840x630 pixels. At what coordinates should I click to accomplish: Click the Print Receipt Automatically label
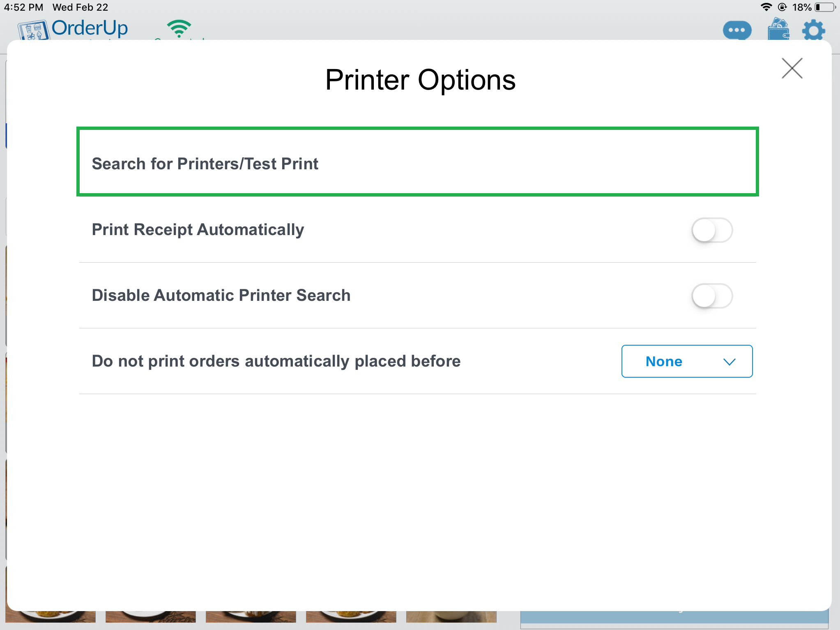[x=198, y=230]
